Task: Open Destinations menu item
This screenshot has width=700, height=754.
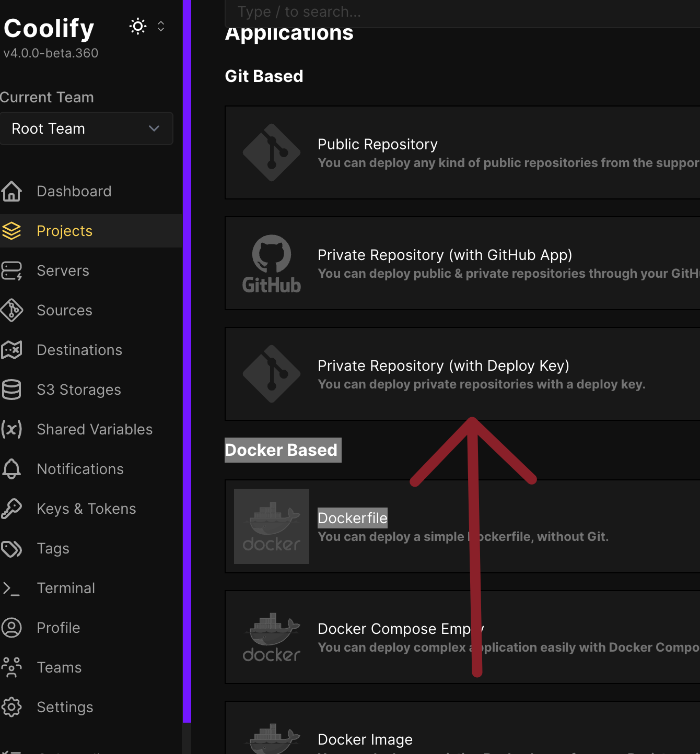Action: point(79,350)
